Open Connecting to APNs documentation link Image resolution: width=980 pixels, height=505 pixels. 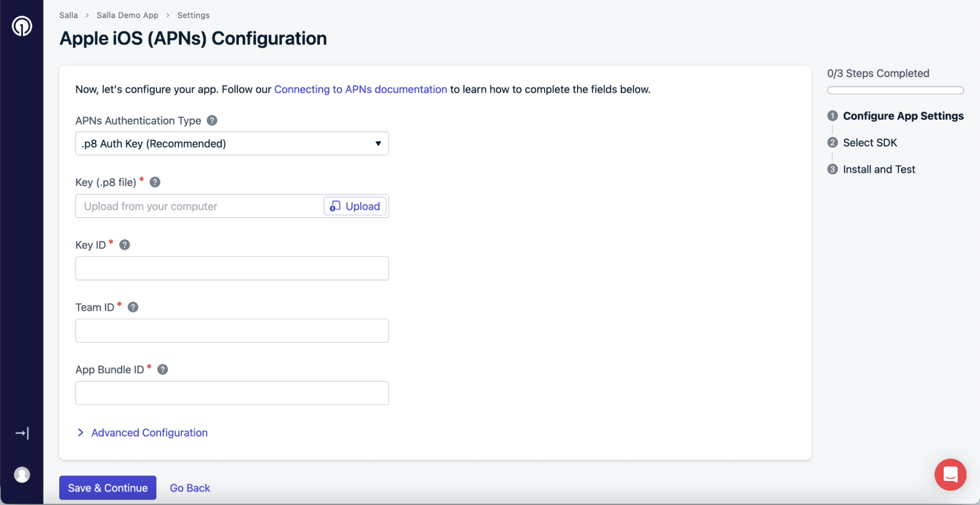[360, 89]
